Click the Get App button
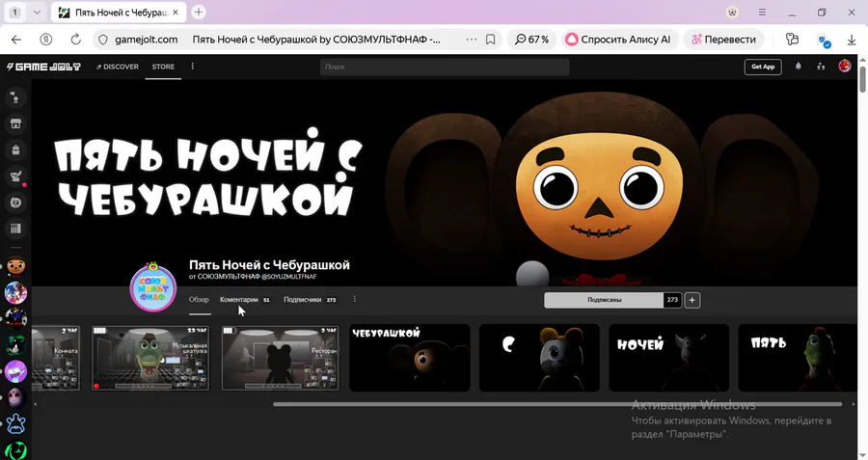Viewport: 868px width, 460px height. pyautogui.click(x=763, y=67)
